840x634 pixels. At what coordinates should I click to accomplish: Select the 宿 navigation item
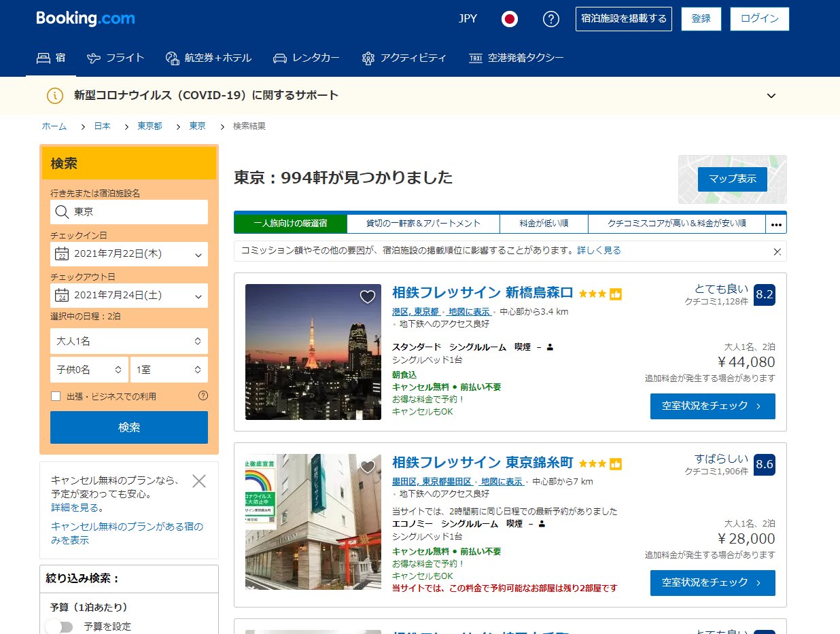(50, 58)
